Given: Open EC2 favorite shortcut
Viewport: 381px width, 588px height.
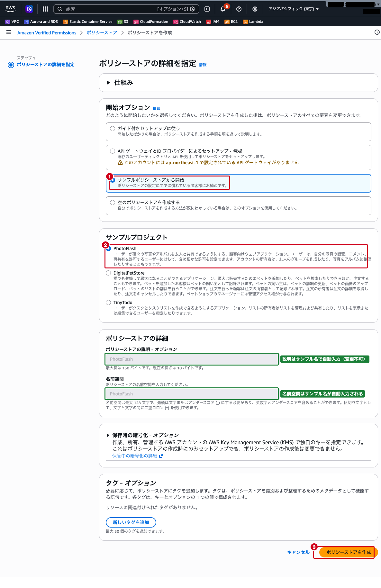Looking at the screenshot, I should pos(231,22).
